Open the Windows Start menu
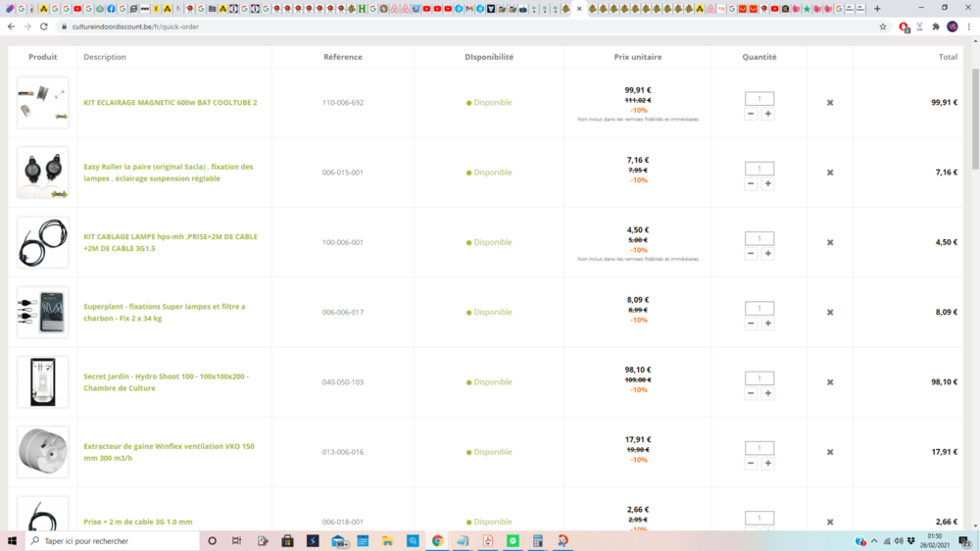Image resolution: width=980 pixels, height=551 pixels. pyautogui.click(x=12, y=541)
